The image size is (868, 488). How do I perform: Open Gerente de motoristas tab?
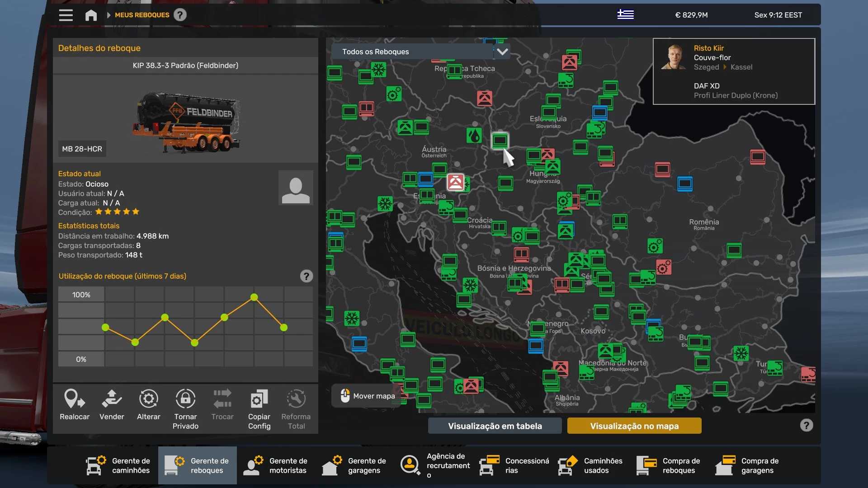[x=276, y=465]
